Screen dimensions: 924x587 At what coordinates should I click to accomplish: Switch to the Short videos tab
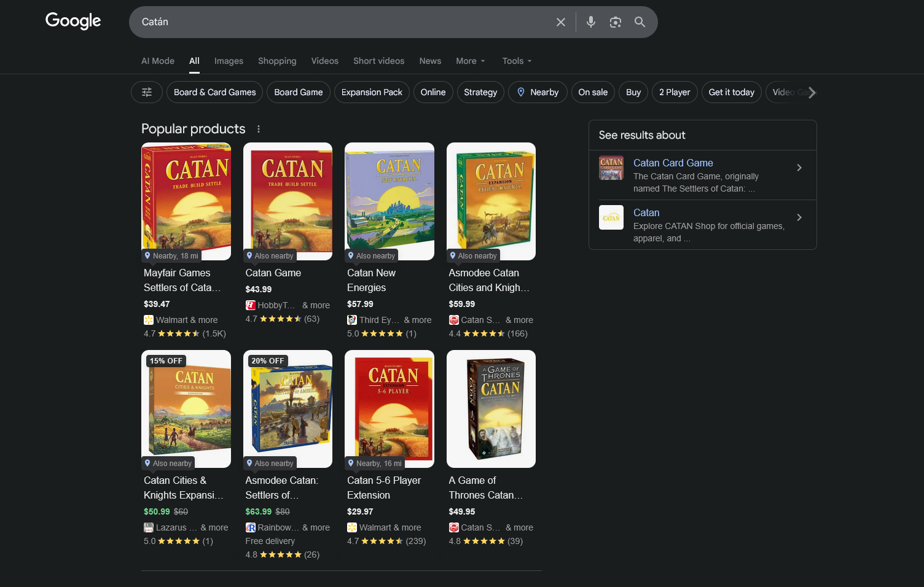click(379, 61)
